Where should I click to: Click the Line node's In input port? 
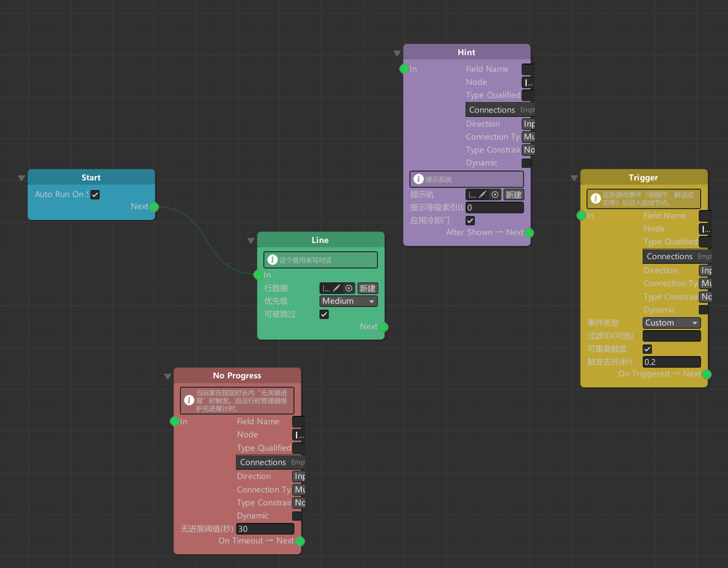[x=258, y=275]
